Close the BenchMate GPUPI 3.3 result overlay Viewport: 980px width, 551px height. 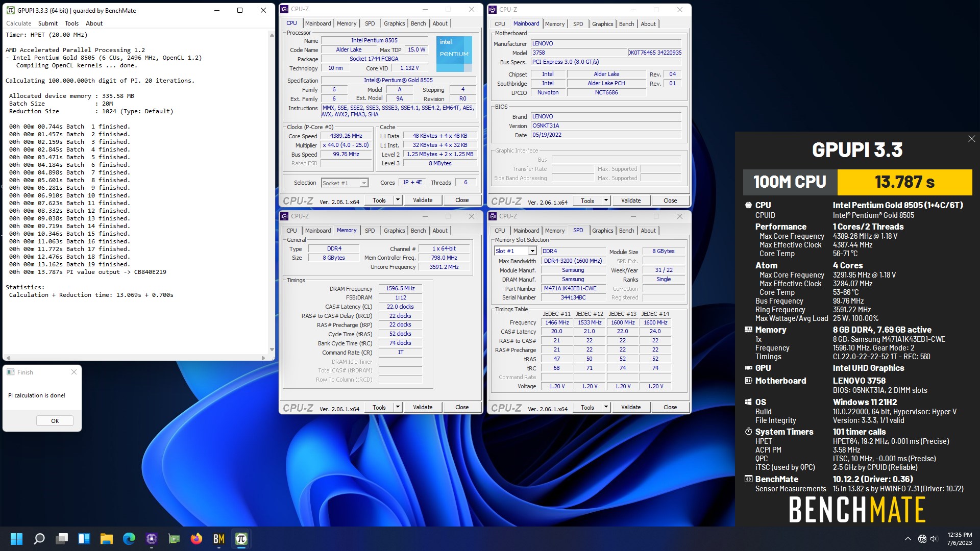[x=971, y=139]
